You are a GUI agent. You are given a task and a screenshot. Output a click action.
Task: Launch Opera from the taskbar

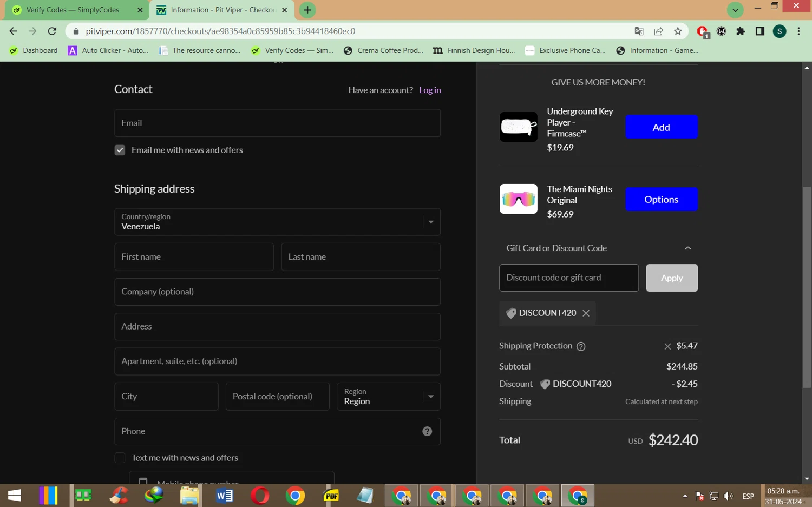[x=260, y=496]
